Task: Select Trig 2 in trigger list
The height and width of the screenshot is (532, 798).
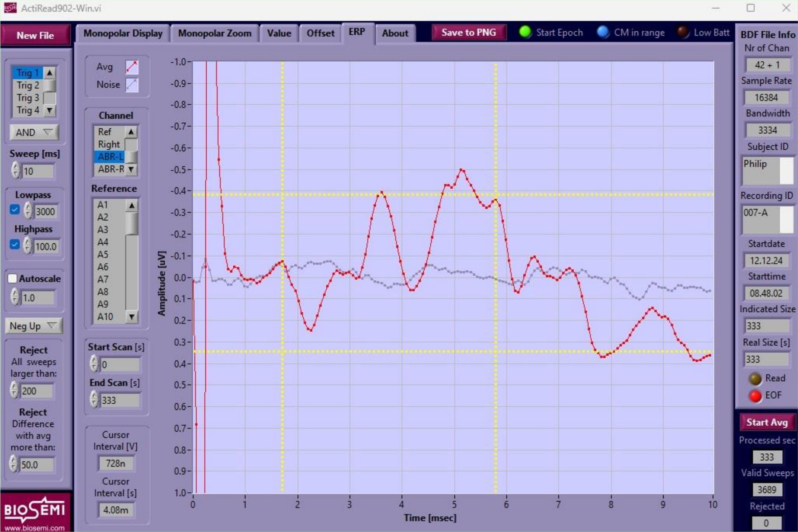Action: tap(28, 85)
